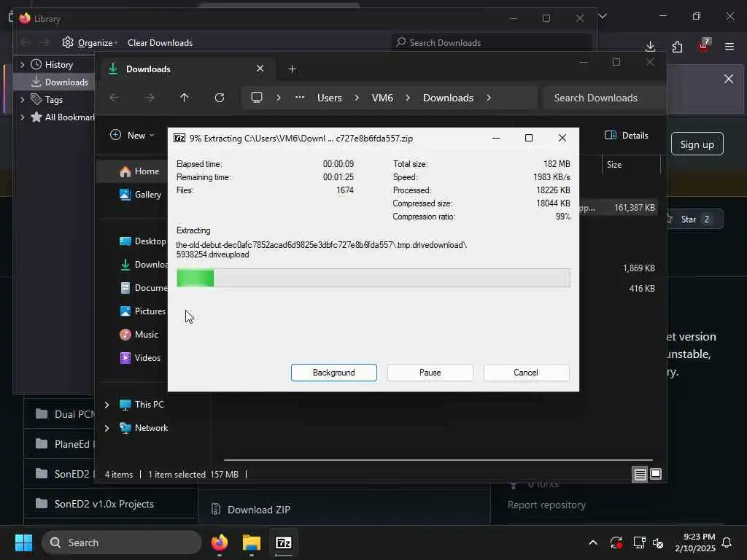
Task: Expand chevron after Downloads breadcrumb
Action: [489, 98]
